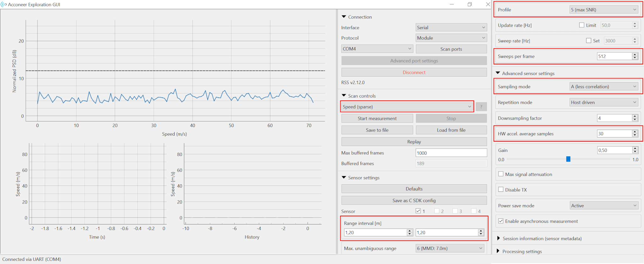The height and width of the screenshot is (264, 644).
Task: Click the RSS v2.12.0 version text
Action: [x=353, y=82]
